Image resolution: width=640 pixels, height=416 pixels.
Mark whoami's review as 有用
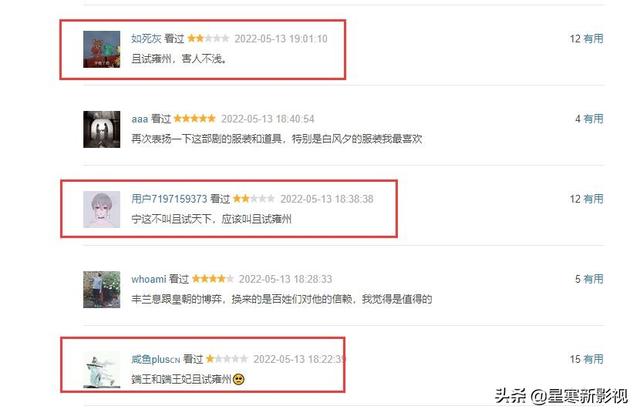(x=593, y=279)
